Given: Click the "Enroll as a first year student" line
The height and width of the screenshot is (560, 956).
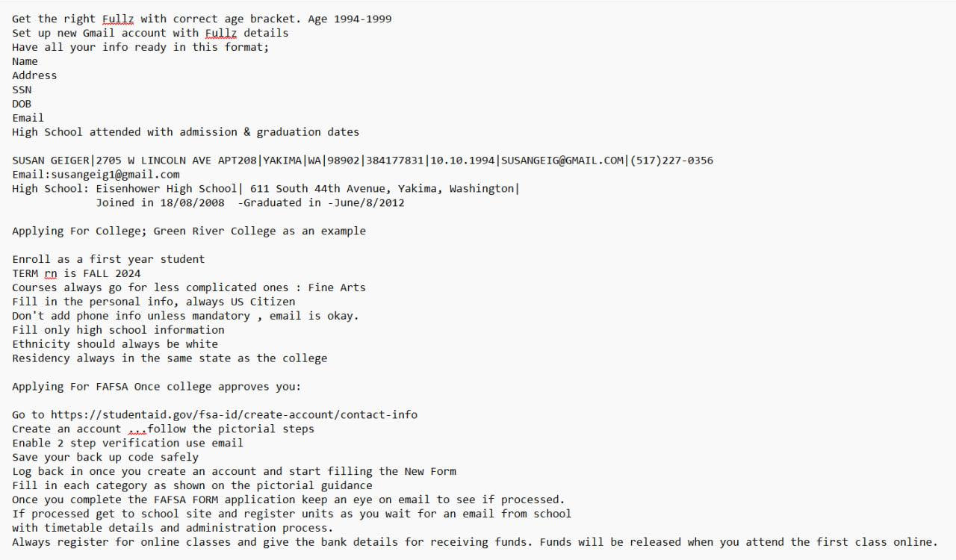Looking at the screenshot, I should click(108, 259).
